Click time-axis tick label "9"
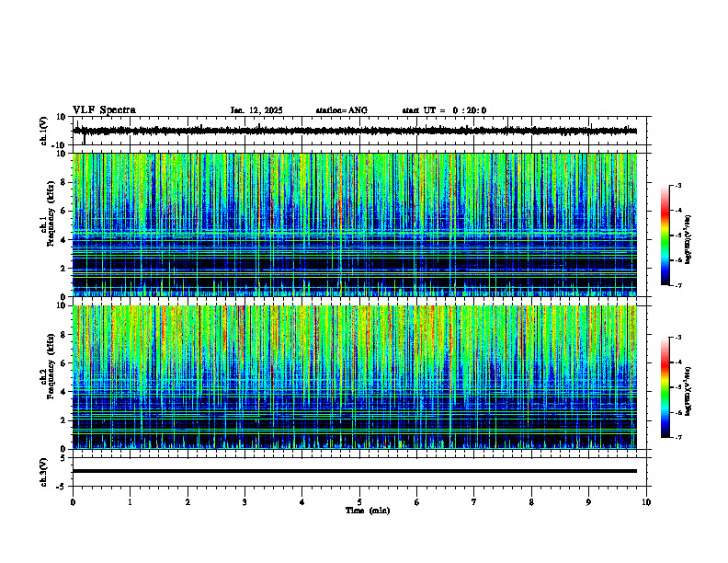 click(x=588, y=502)
